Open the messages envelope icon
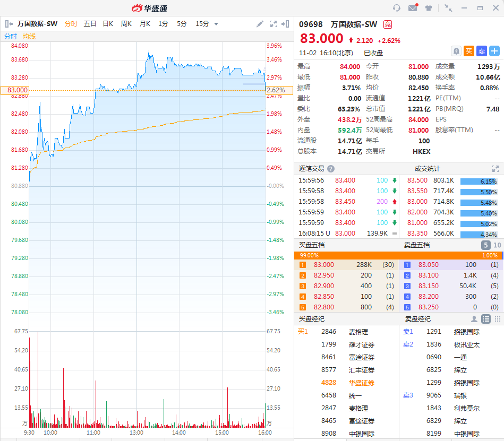 pyautogui.click(x=413, y=8)
